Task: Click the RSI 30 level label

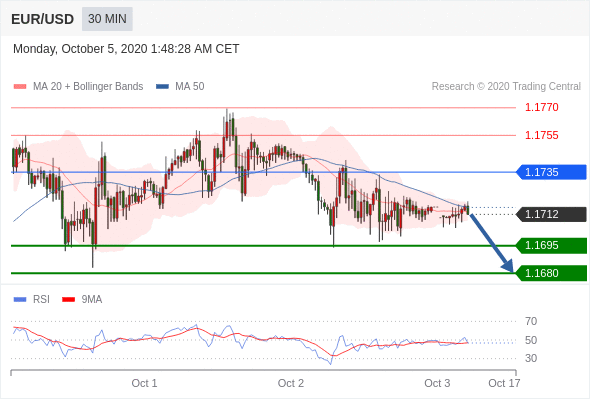Action: click(531, 358)
